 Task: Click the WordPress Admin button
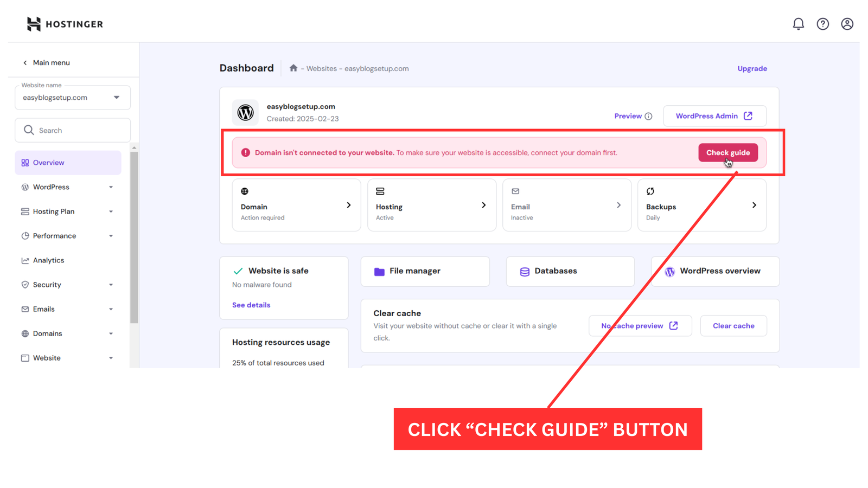click(714, 116)
